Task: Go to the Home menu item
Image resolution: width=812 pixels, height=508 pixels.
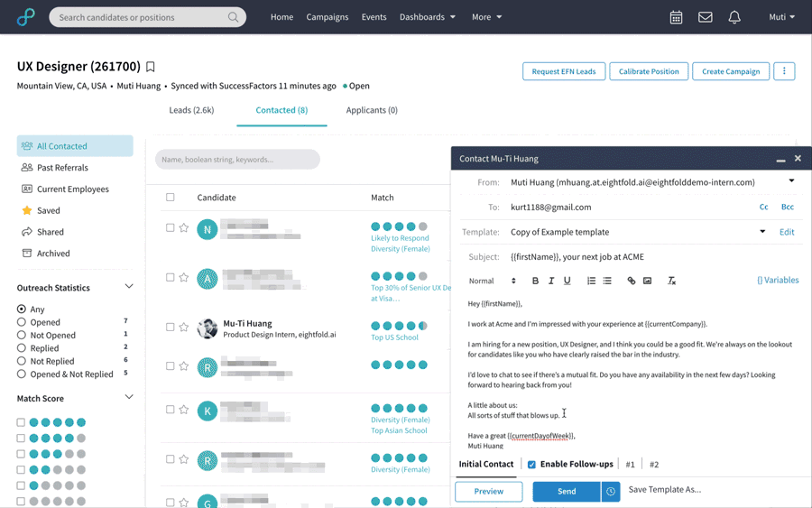Action: click(x=281, y=17)
